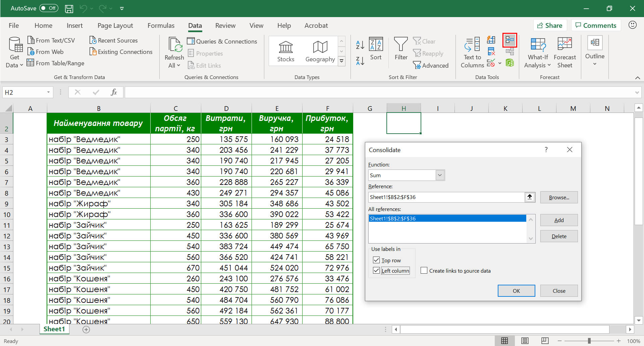The height and width of the screenshot is (346, 644).
Task: Uncheck the Top row checkbox
Action: [376, 260]
